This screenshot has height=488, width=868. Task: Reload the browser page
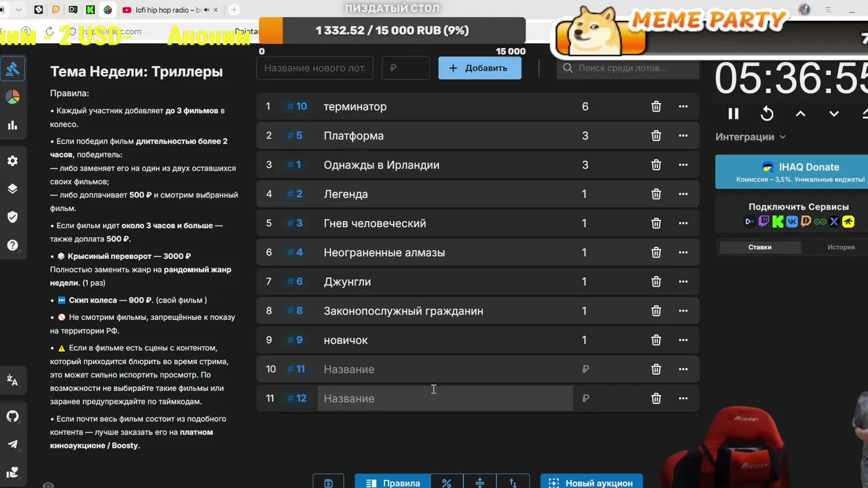(x=50, y=31)
